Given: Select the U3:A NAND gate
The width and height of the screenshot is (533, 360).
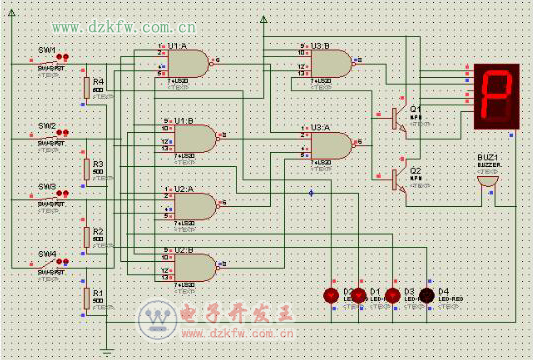Looking at the screenshot, I should 331,145.
